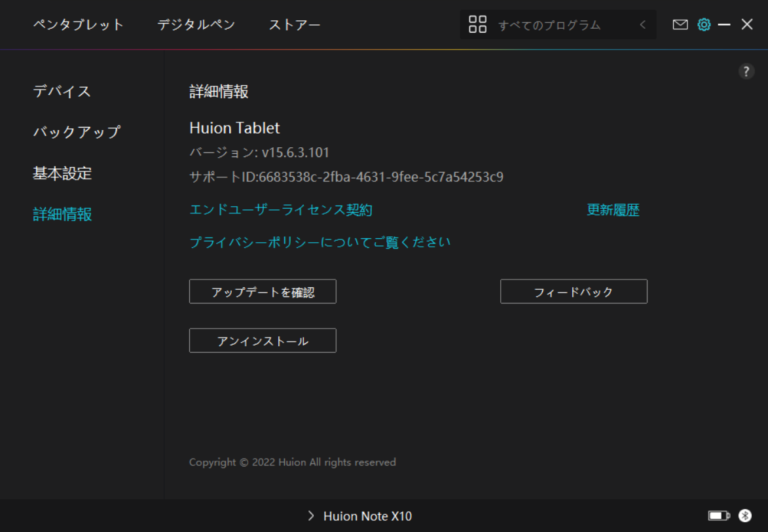
Task: Open the デジタルペン tab
Action: 196,25
